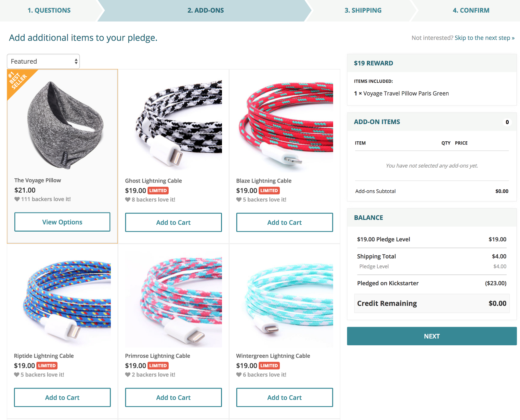Click heart icon for Primrose Lightning Cable
The height and width of the screenshot is (420, 520).
(128, 375)
